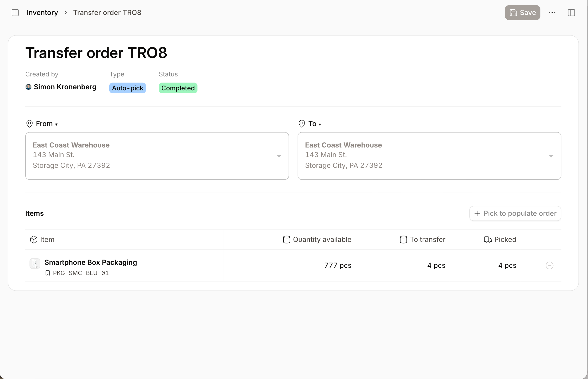Click the To location pin icon

click(x=302, y=124)
